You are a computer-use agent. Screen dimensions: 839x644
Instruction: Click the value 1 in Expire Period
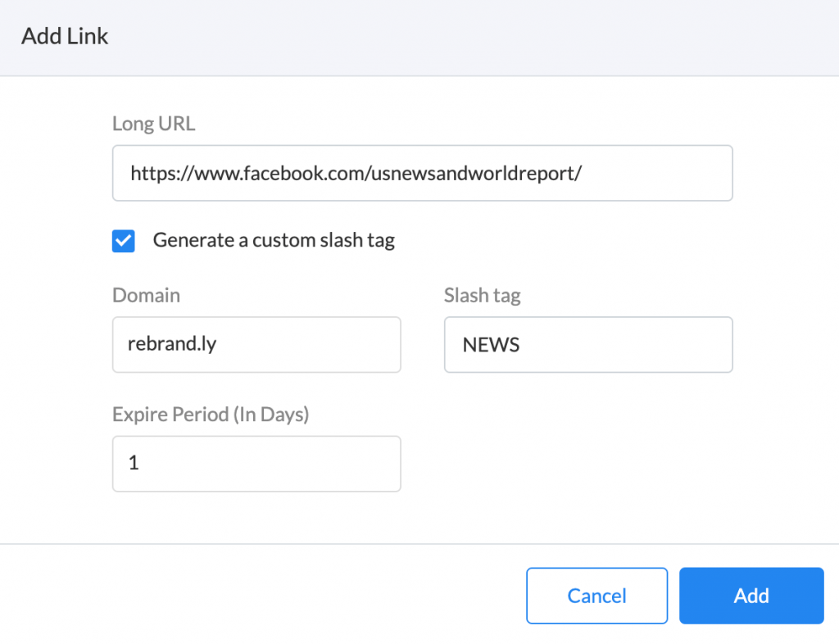134,464
